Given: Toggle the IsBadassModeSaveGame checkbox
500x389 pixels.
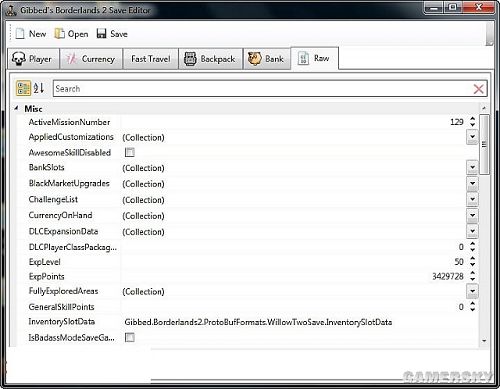Looking at the screenshot, I should click(130, 337).
